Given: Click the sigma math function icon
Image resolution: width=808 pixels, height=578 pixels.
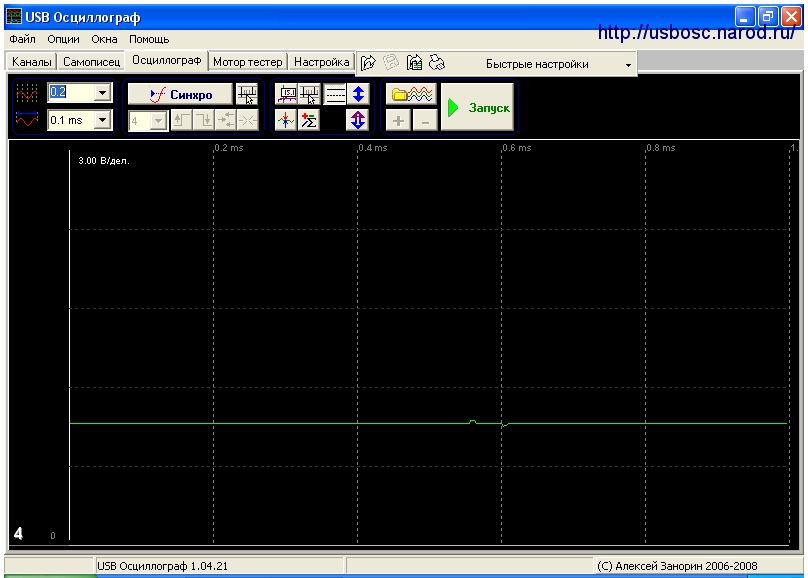Looking at the screenshot, I should coord(309,121).
